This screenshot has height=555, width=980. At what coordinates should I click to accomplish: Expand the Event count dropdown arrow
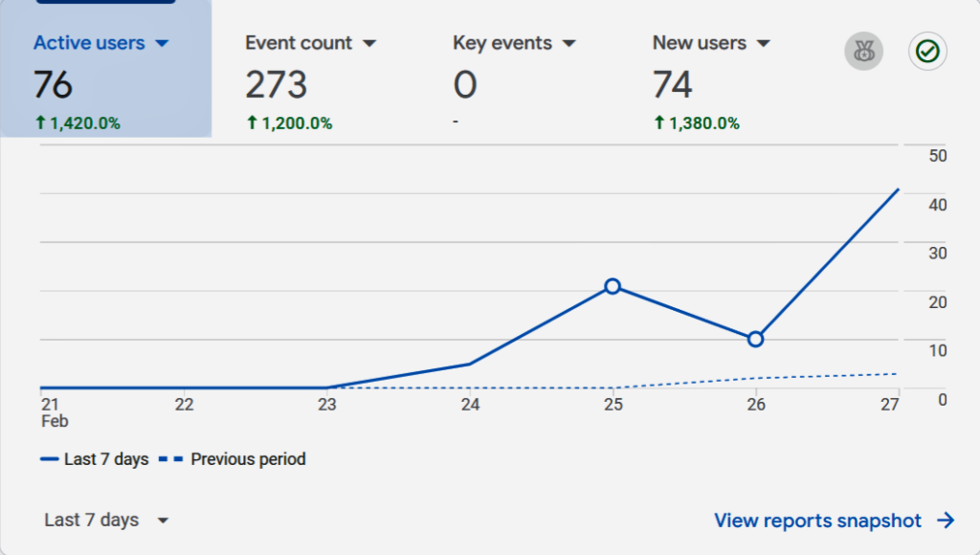[x=369, y=44]
